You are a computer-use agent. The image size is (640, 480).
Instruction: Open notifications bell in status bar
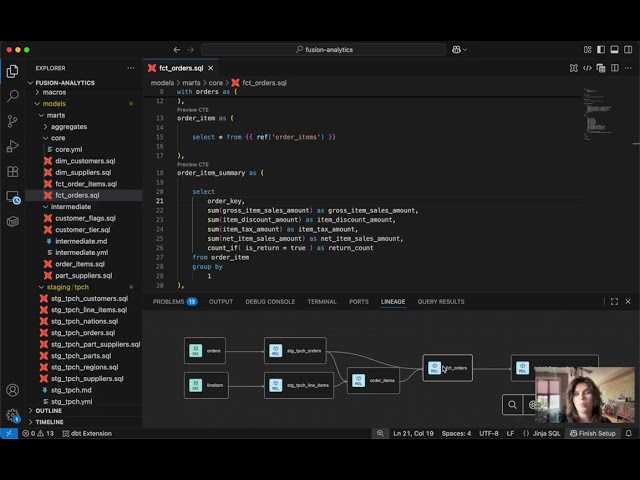629,433
